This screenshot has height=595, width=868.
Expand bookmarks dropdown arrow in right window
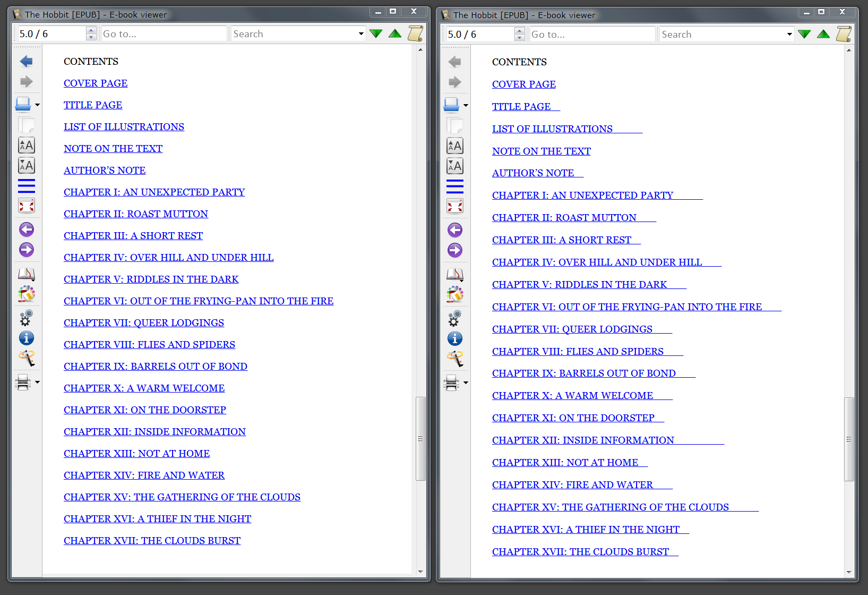click(461, 280)
